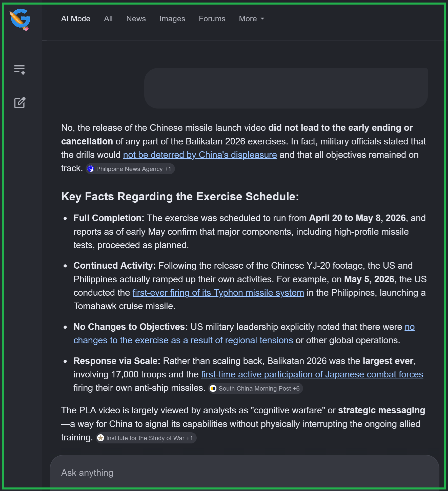This screenshot has width=448, height=491.
Task: Open Institute for the Study of War +1 chip
Action: [146, 438]
